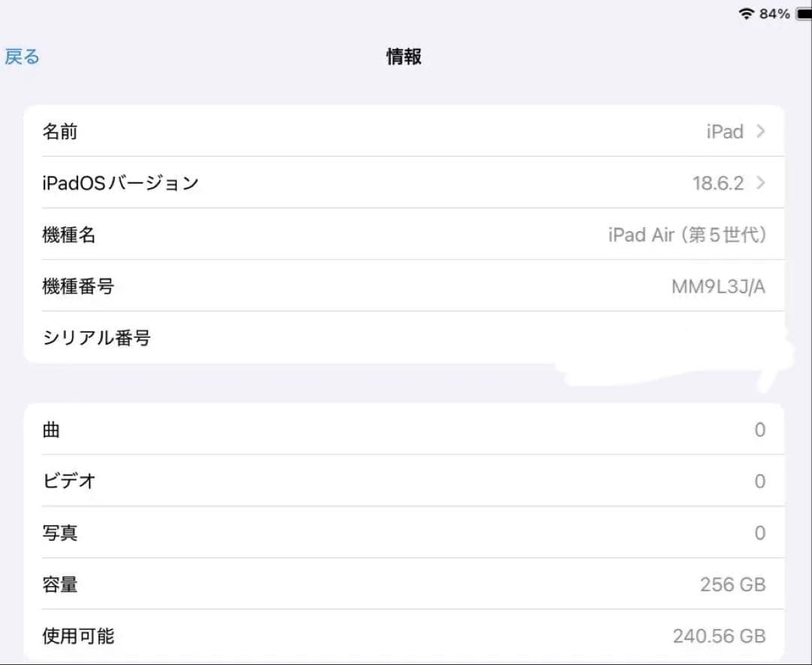
Task: Tap the 使用可能 available storage row
Action: [x=406, y=636]
